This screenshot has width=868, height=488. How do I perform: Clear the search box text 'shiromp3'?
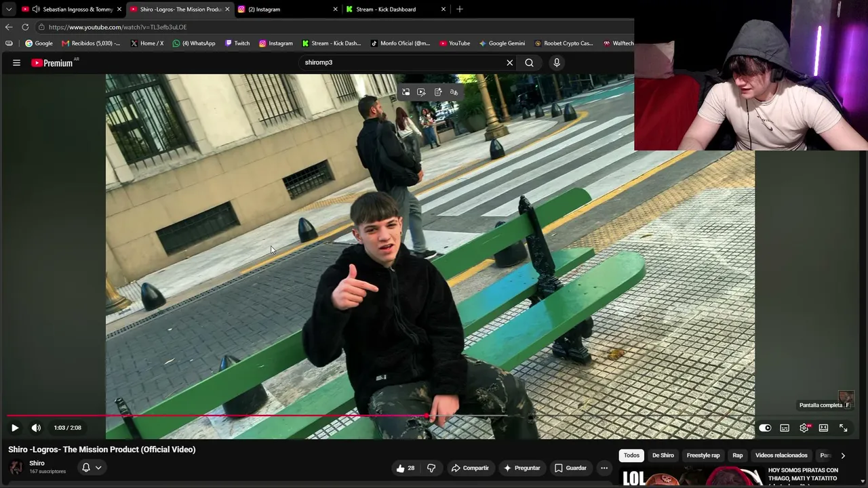[510, 62]
